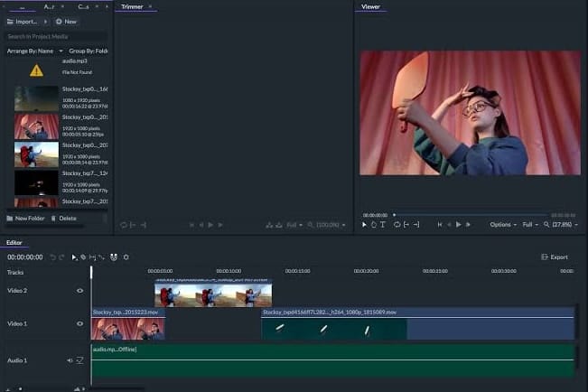Expand the Viewer Options dropdown
The image size is (588, 392).
point(503,224)
